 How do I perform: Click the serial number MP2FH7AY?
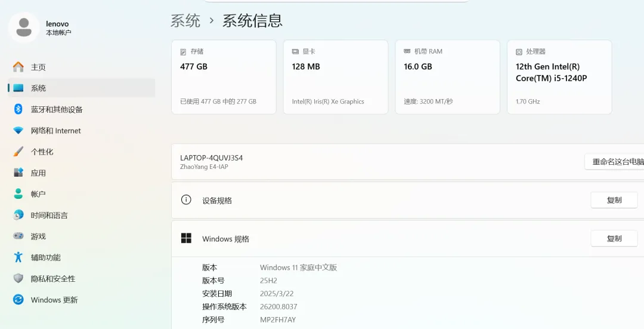[x=278, y=319]
